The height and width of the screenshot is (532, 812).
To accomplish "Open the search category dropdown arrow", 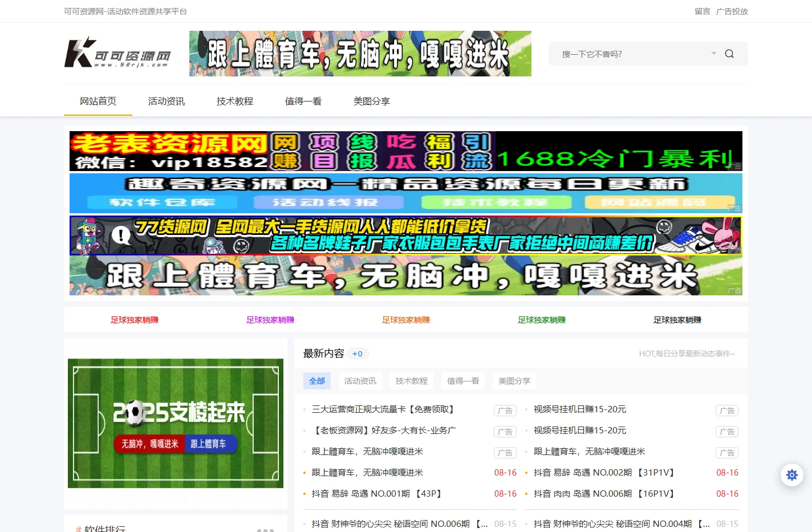I will coord(713,53).
